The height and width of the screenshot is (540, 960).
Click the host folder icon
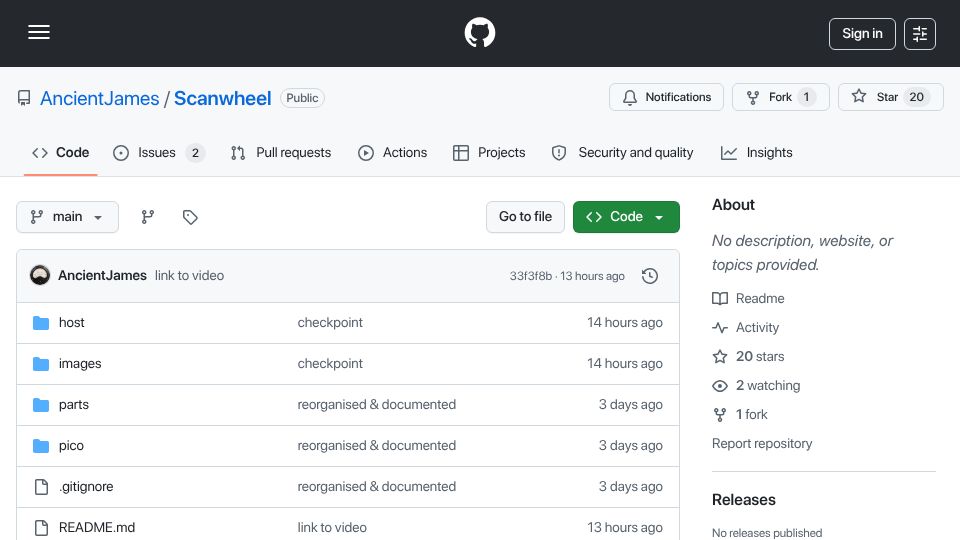[41, 323]
